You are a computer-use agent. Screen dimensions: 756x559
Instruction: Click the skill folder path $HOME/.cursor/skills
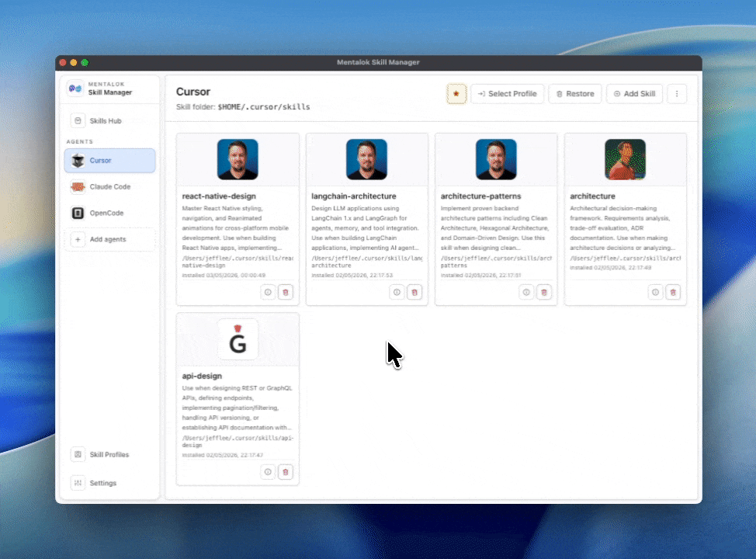click(x=264, y=107)
